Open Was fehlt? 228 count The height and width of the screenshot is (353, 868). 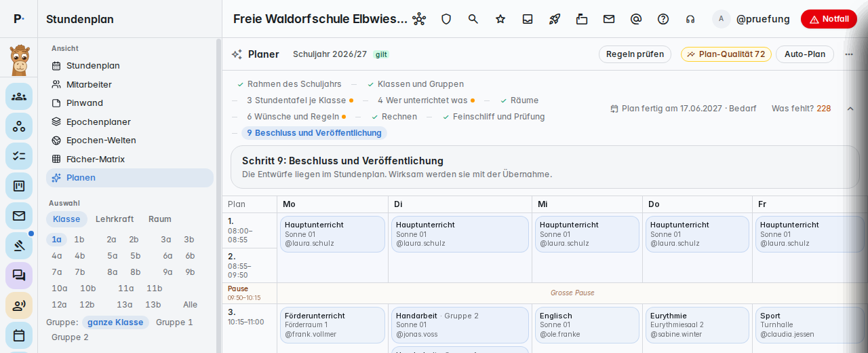(x=801, y=109)
